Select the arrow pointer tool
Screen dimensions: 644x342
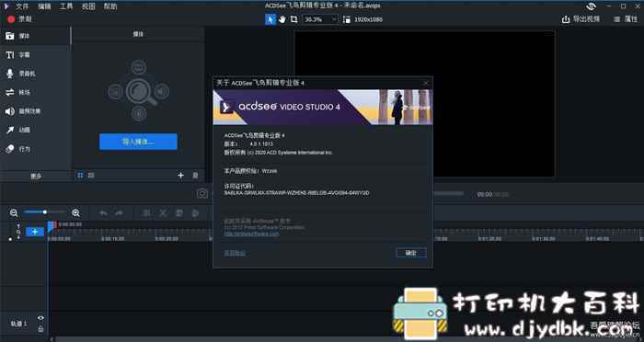270,19
